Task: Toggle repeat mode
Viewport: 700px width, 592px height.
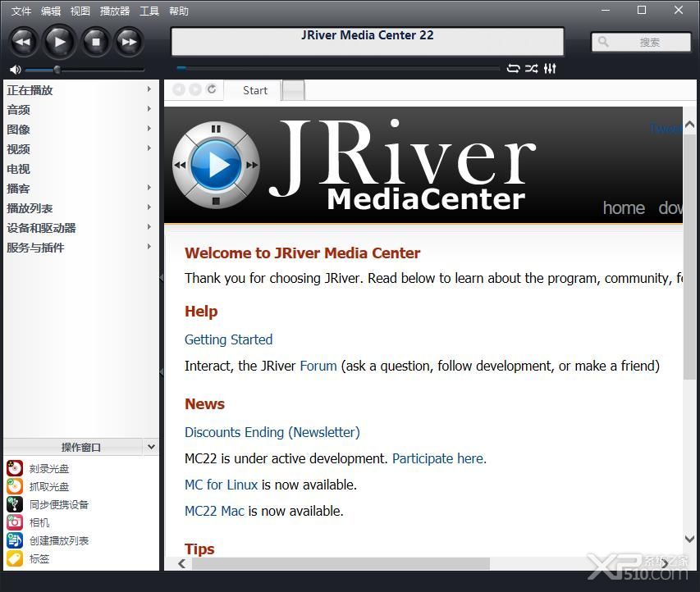Action: (514, 68)
